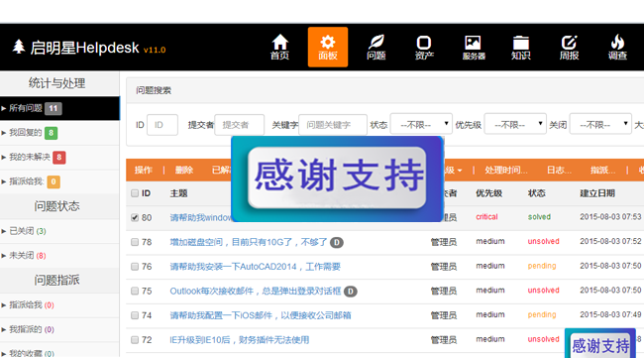Viewport: 644px width, 358px height.
Task: Open the 知识 folder icon
Action: (x=521, y=47)
